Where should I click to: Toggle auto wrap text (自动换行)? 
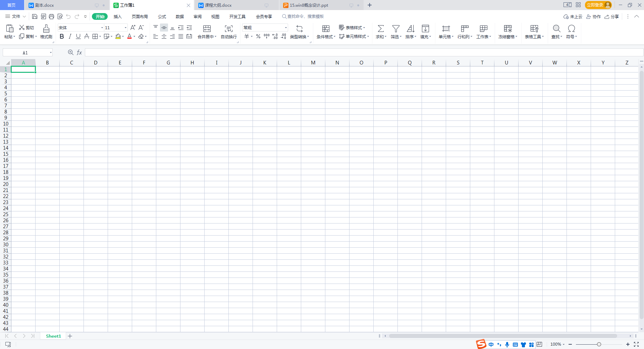click(x=229, y=32)
